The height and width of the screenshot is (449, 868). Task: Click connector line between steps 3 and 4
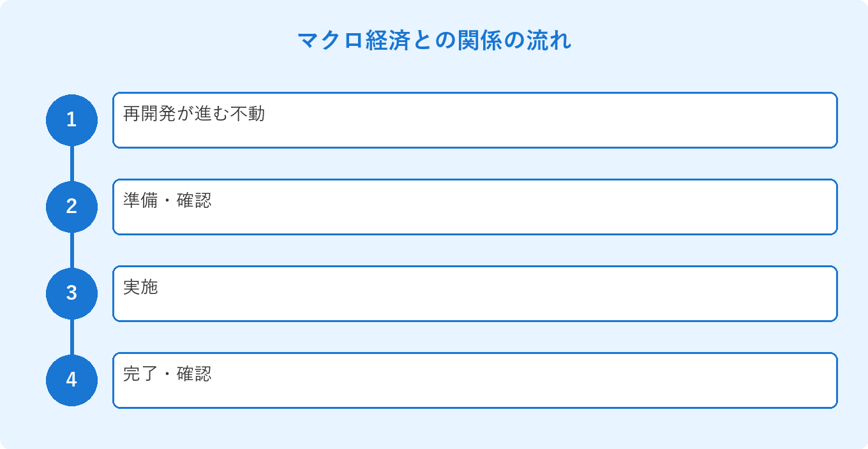71,337
